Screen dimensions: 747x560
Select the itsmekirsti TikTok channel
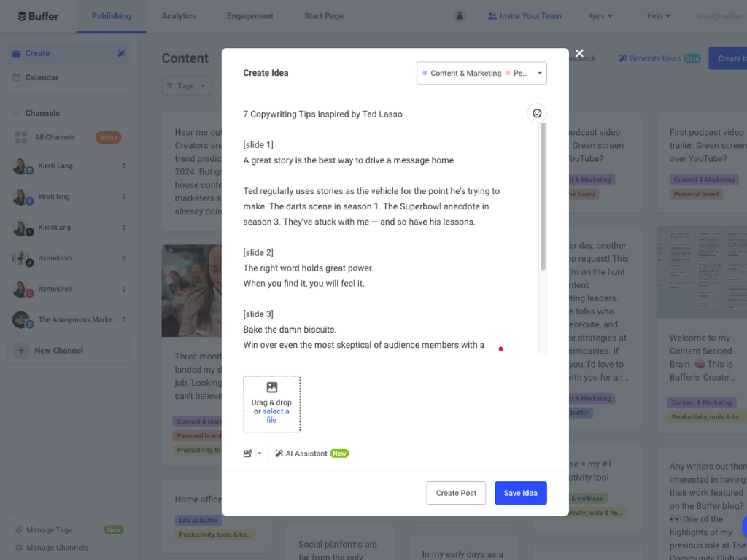69,258
